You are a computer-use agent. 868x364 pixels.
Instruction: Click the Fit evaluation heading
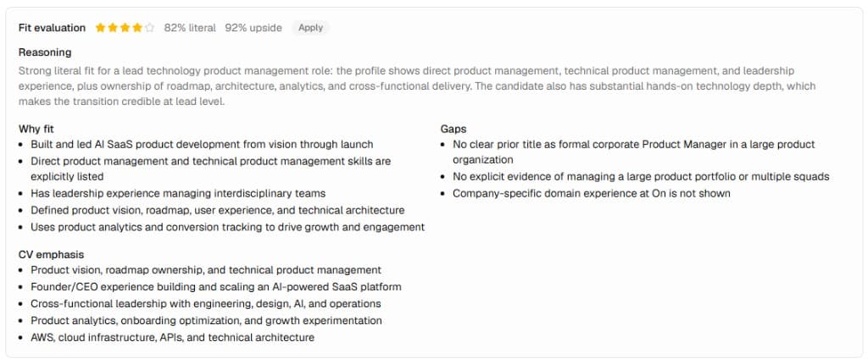(x=52, y=28)
